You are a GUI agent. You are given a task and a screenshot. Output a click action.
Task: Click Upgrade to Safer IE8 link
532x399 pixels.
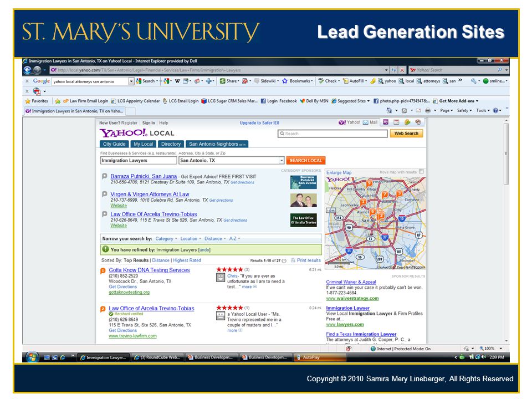tap(259, 123)
